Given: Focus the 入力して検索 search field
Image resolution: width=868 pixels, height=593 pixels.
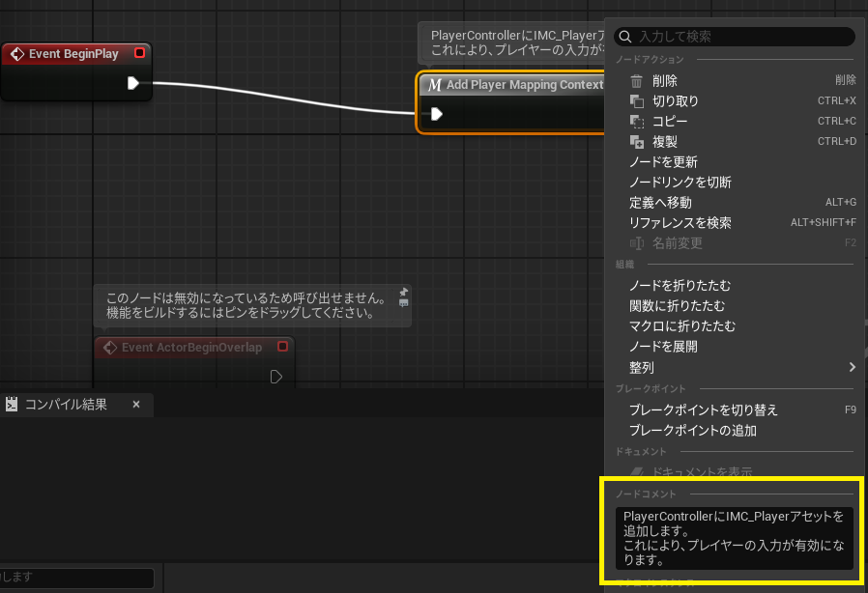Looking at the screenshot, I should (735, 37).
